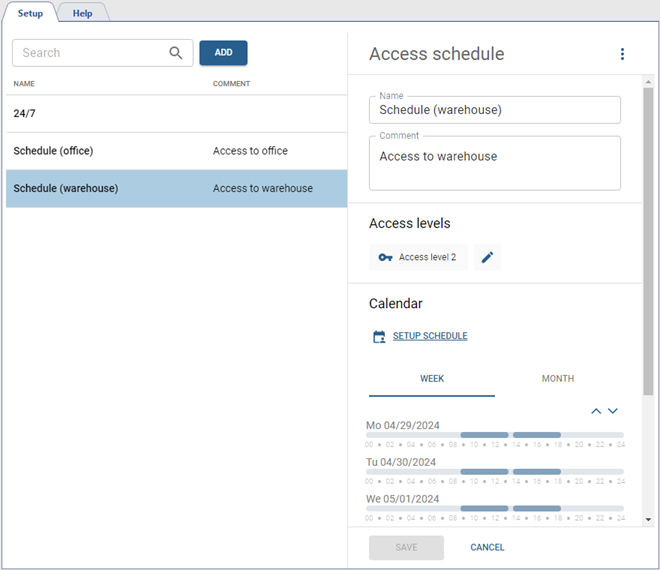The height and width of the screenshot is (570, 660).
Task: Switch to the Help tab
Action: click(x=82, y=13)
